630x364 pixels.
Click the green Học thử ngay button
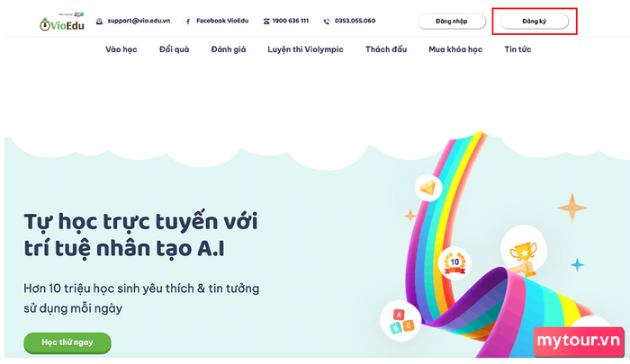pyautogui.click(x=67, y=342)
